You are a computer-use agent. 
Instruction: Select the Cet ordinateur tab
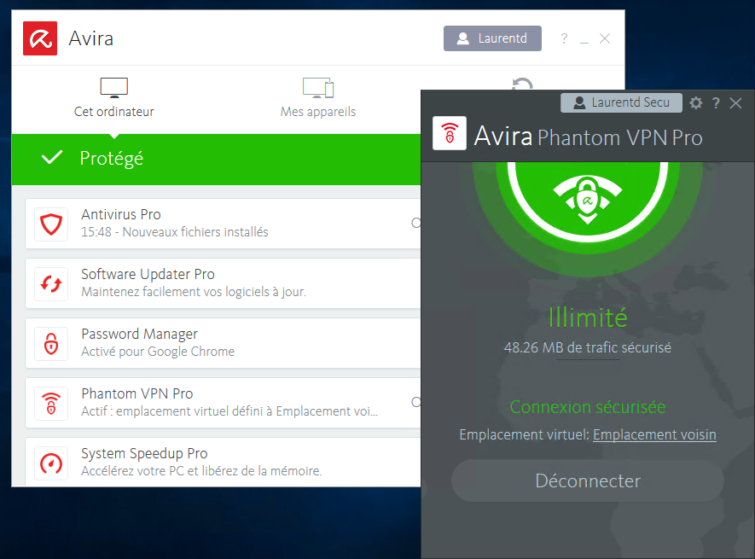click(x=114, y=98)
